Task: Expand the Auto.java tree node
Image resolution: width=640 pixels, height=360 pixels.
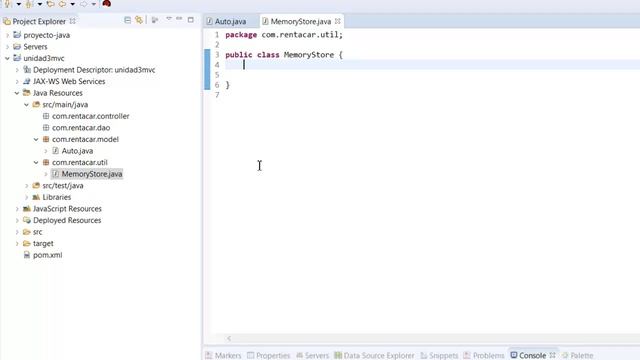Action: click(46, 151)
